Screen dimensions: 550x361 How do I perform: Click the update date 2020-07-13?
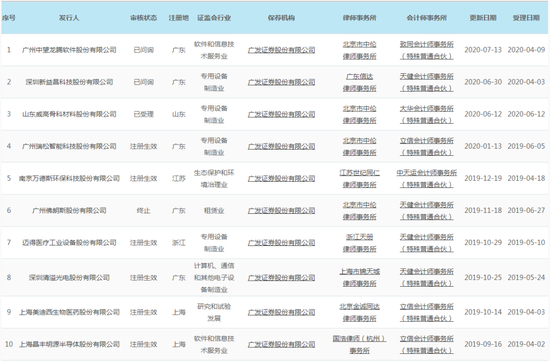pos(483,50)
